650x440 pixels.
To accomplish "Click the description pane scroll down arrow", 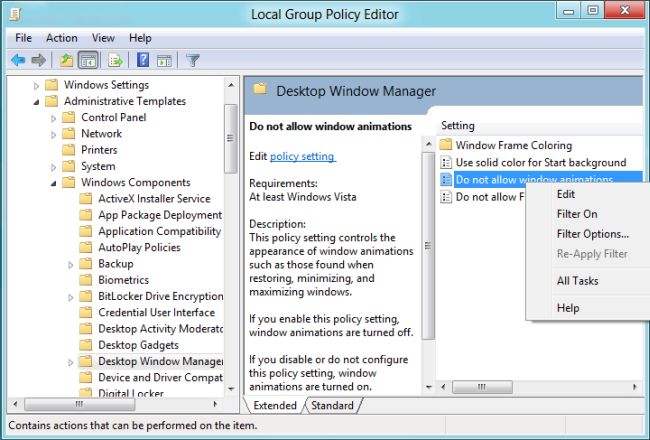I will [x=429, y=387].
